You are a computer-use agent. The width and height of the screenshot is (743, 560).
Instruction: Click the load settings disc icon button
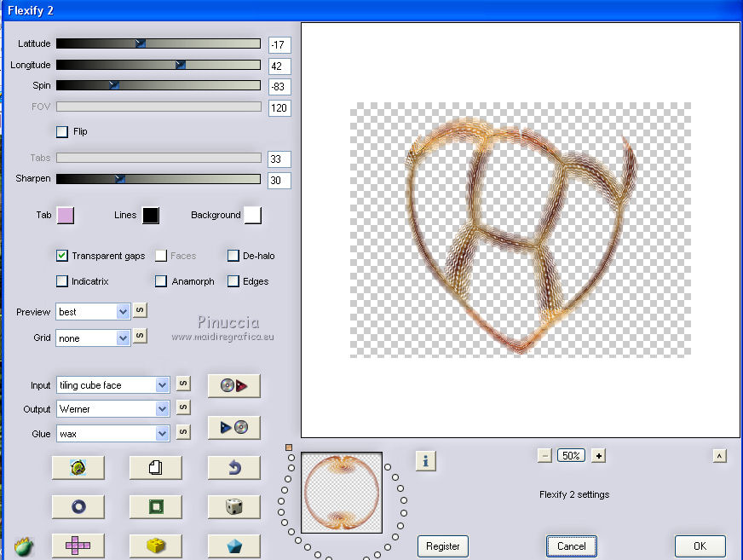point(233,385)
